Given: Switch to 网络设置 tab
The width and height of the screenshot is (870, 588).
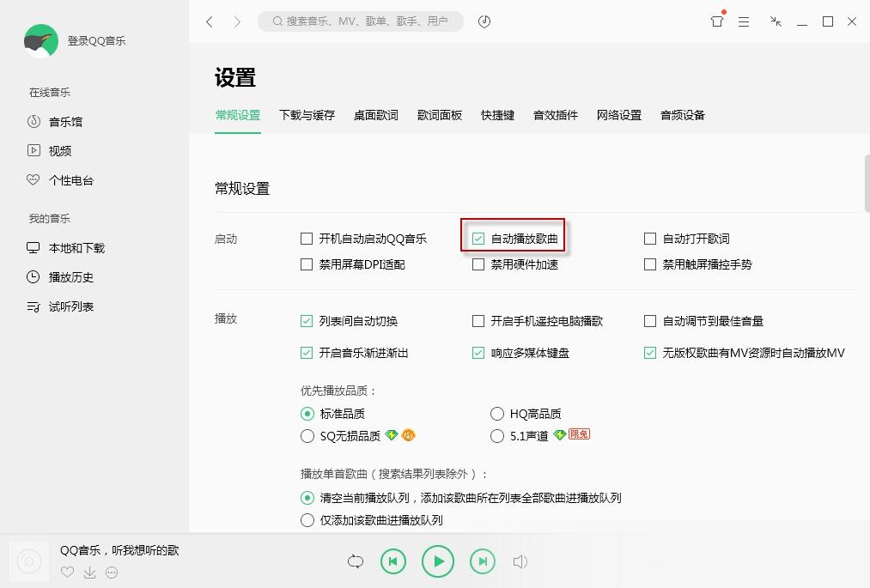Looking at the screenshot, I should click(619, 115).
